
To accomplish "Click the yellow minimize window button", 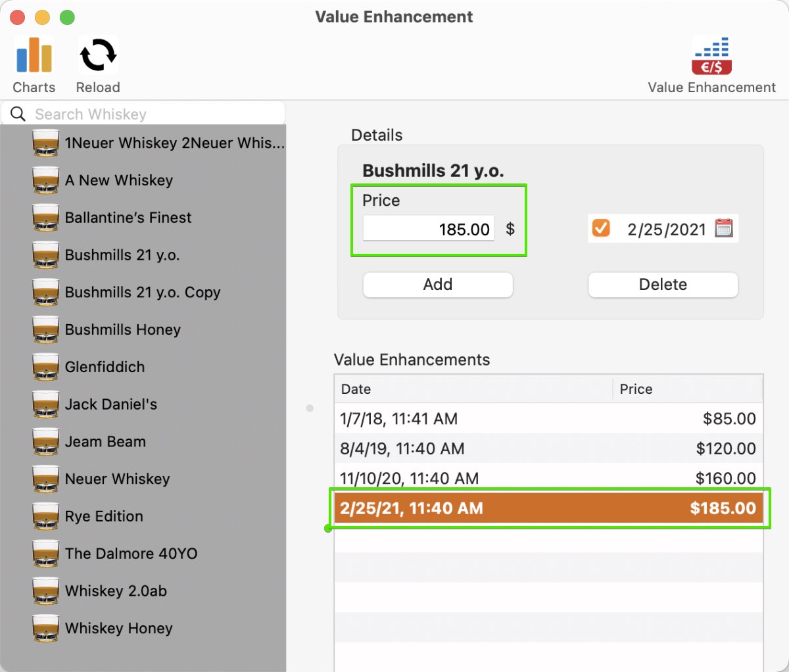I will click(x=42, y=17).
